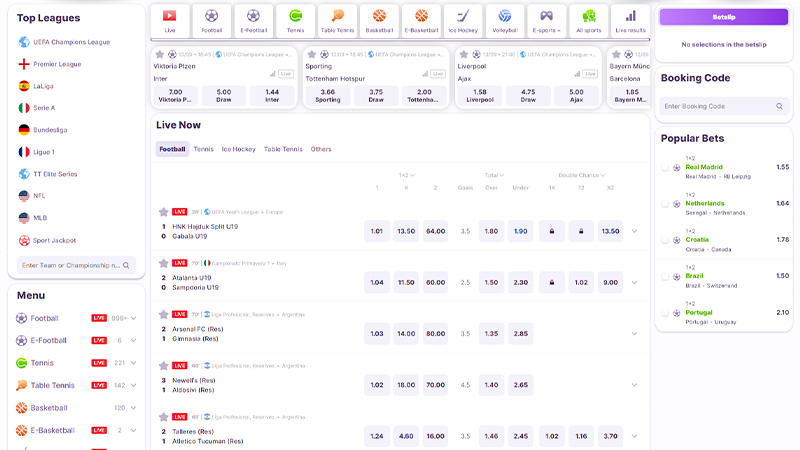Viewport: 800px width, 450px height.
Task: Click the Ligue 1 France flag icon
Action: 24,152
